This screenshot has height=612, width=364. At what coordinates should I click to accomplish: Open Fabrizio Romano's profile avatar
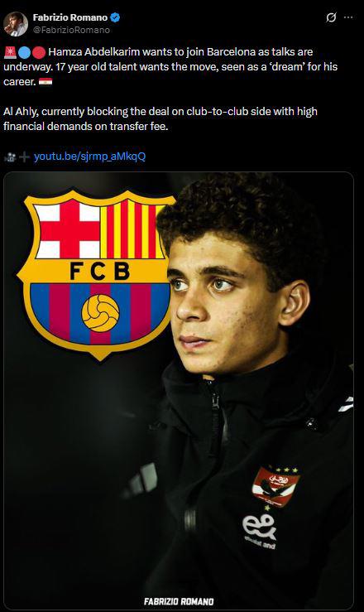pos(16,24)
